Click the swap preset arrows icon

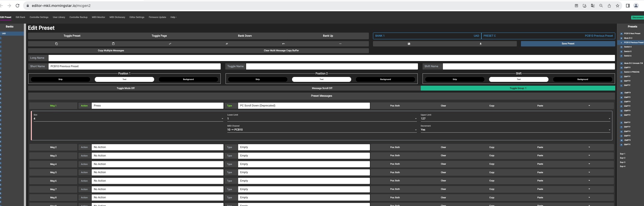[170, 44]
